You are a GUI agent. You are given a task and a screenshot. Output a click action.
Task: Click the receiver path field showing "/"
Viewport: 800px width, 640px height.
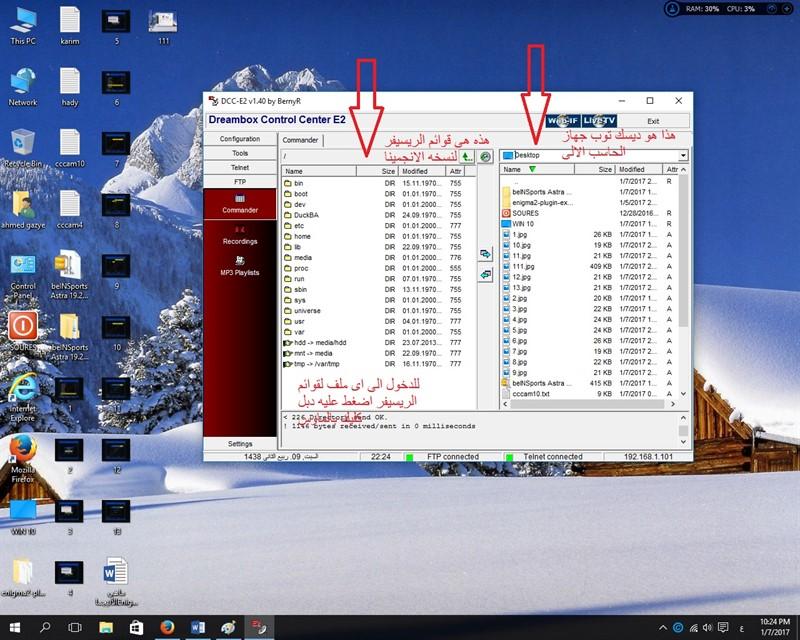(x=370, y=156)
